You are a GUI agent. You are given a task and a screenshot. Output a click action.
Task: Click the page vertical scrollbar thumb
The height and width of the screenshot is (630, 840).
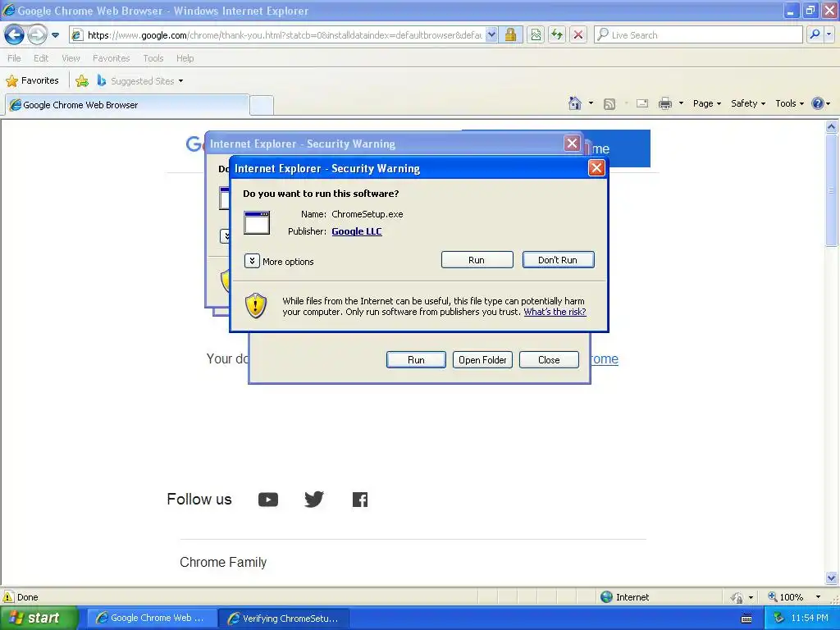pyautogui.click(x=832, y=189)
